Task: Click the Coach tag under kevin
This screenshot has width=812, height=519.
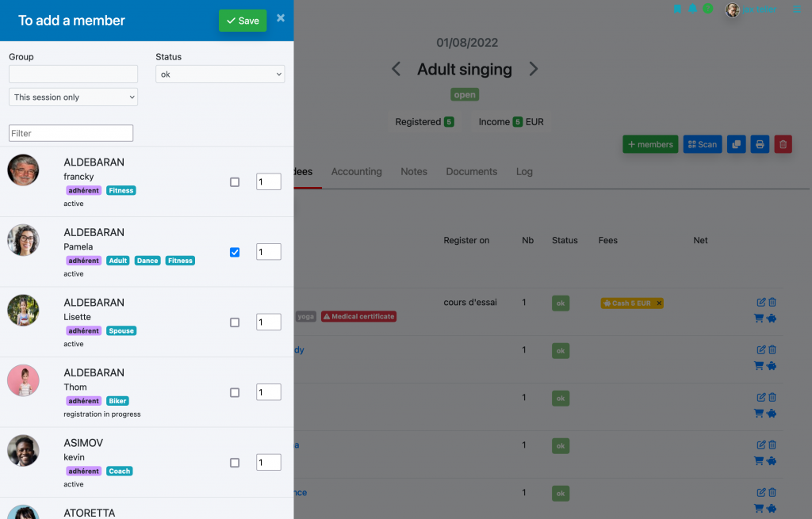Action: click(120, 471)
